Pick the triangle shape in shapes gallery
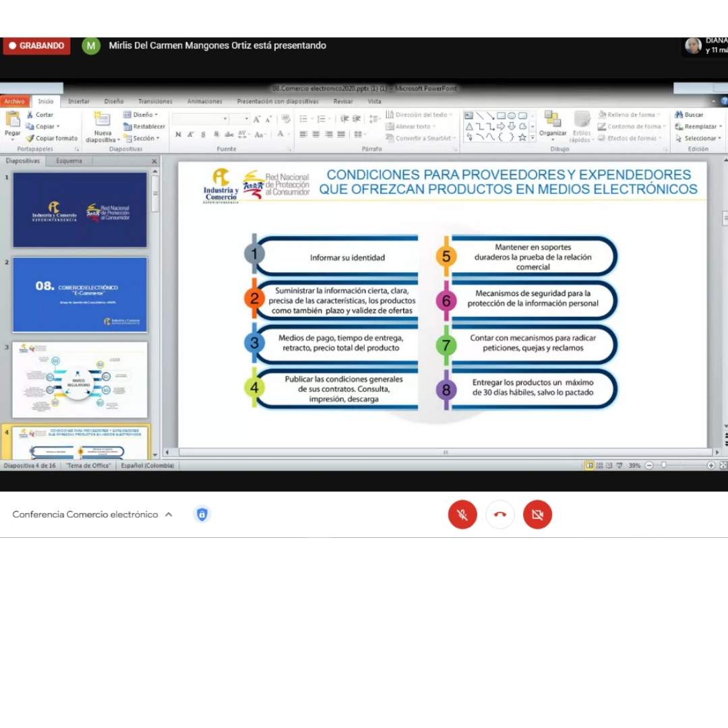This screenshot has height=728, width=728. click(469, 126)
